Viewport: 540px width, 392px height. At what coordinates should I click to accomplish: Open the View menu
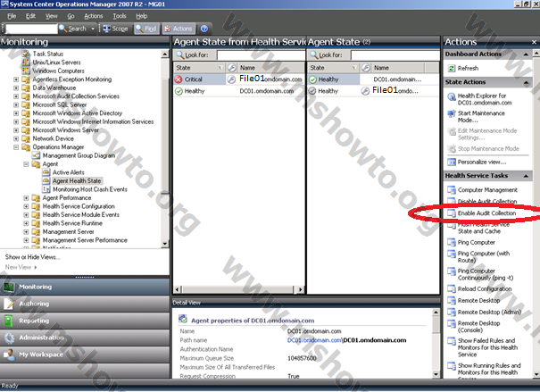point(51,16)
